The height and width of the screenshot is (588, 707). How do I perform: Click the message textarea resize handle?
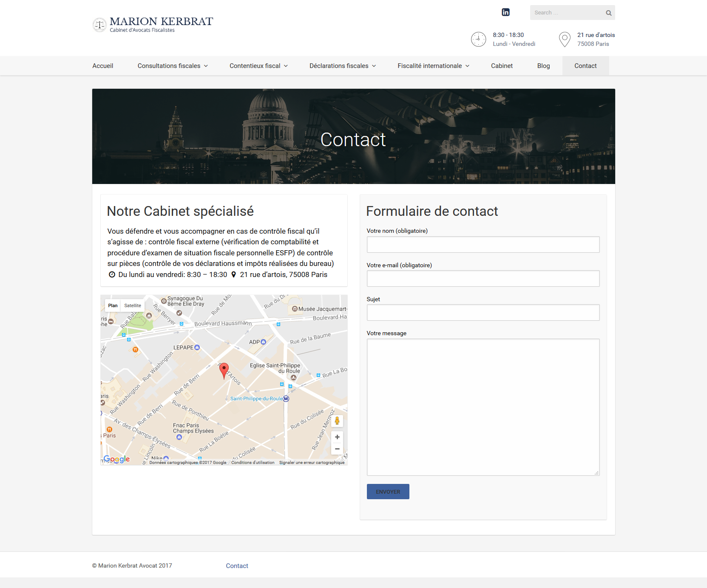pyautogui.click(x=597, y=473)
